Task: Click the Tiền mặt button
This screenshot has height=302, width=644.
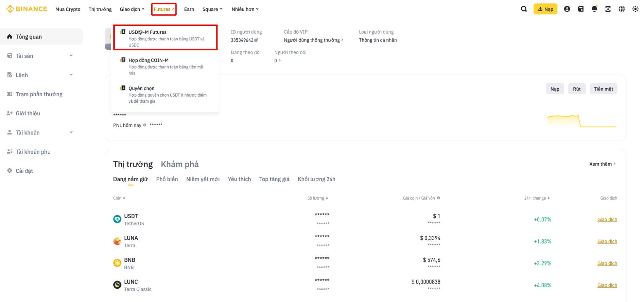Action: [603, 89]
